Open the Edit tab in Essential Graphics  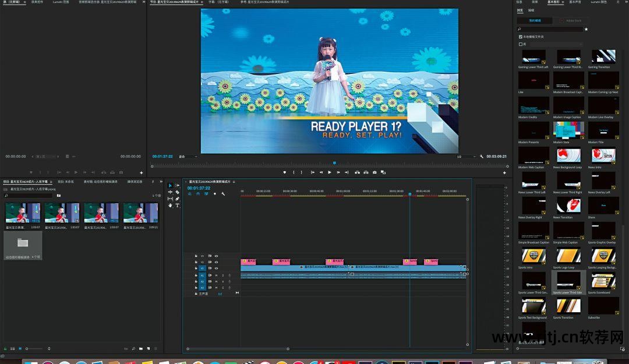pos(531,10)
